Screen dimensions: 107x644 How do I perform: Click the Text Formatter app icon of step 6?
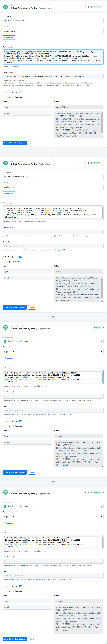[6, 492]
